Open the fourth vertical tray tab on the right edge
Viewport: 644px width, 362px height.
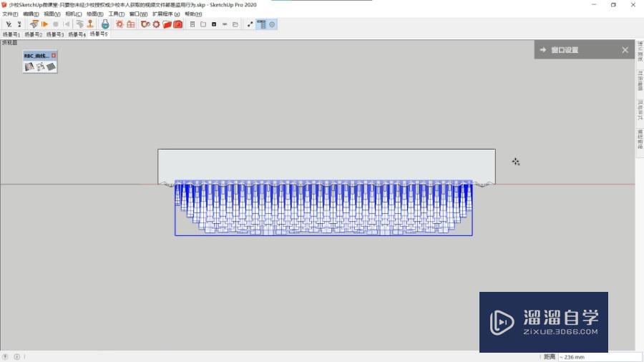pyautogui.click(x=640, y=139)
